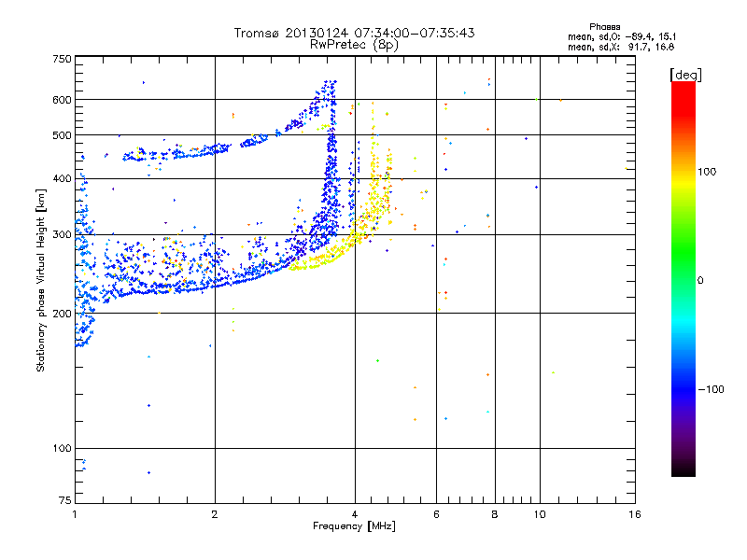The width and height of the screenshot is (747, 560).
Task: Click the x-axis '2' tick label
Action: tap(215, 514)
